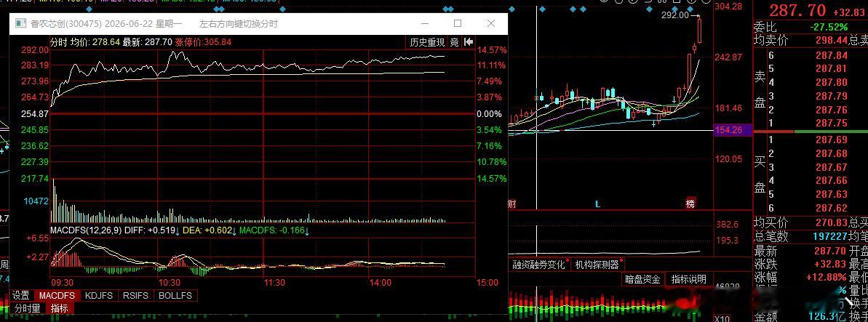Select the 指标 tab

(x=59, y=308)
